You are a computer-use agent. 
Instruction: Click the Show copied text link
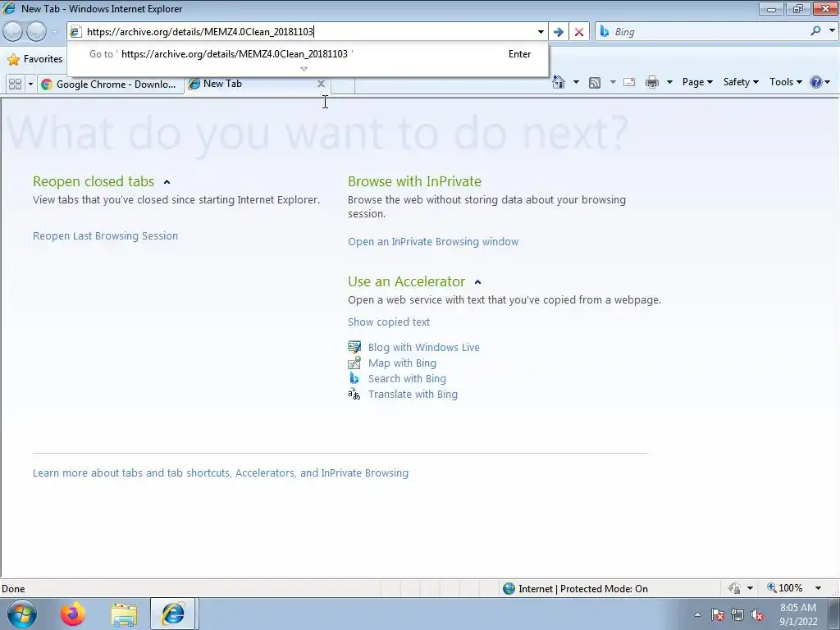(x=388, y=322)
